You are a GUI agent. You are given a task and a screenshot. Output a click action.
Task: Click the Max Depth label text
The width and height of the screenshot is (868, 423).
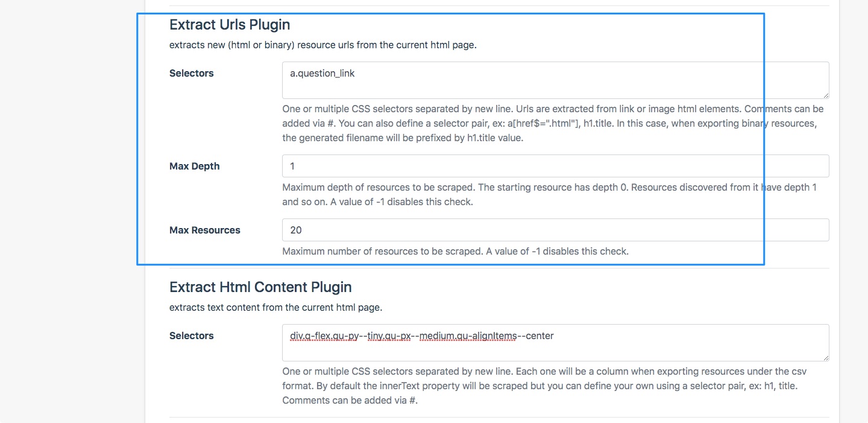tap(194, 166)
